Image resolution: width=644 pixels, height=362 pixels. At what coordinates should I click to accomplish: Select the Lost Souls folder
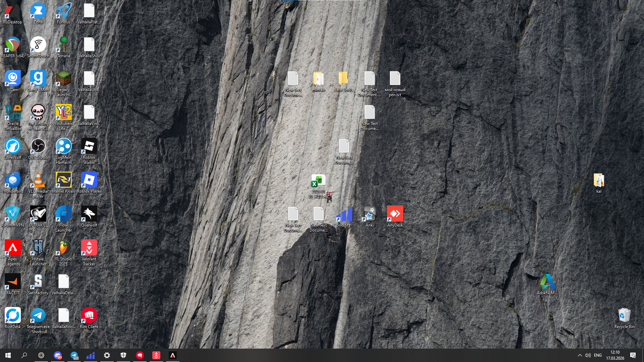(344, 79)
